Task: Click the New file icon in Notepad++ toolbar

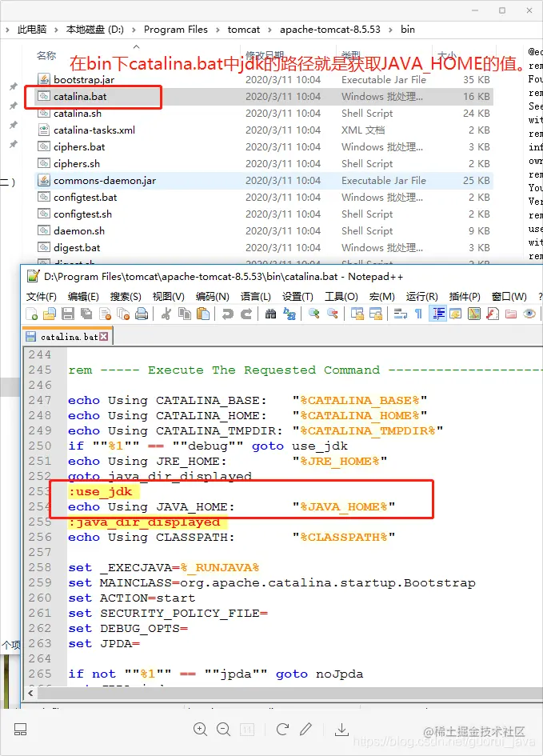Action: [32, 314]
